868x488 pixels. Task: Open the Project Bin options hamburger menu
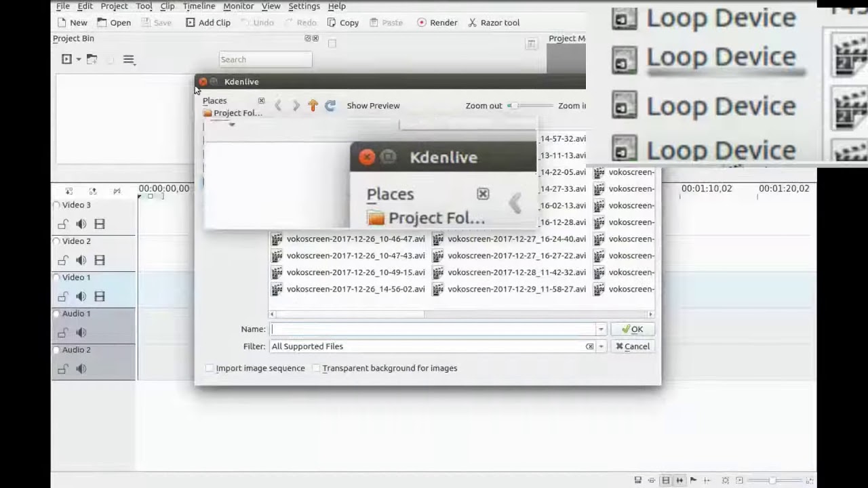point(129,60)
